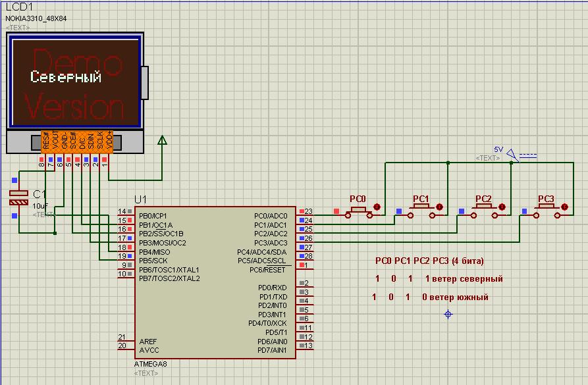The image size is (588, 385).
Task: Click the blue origin crosshair marker
Action: click(x=448, y=315)
